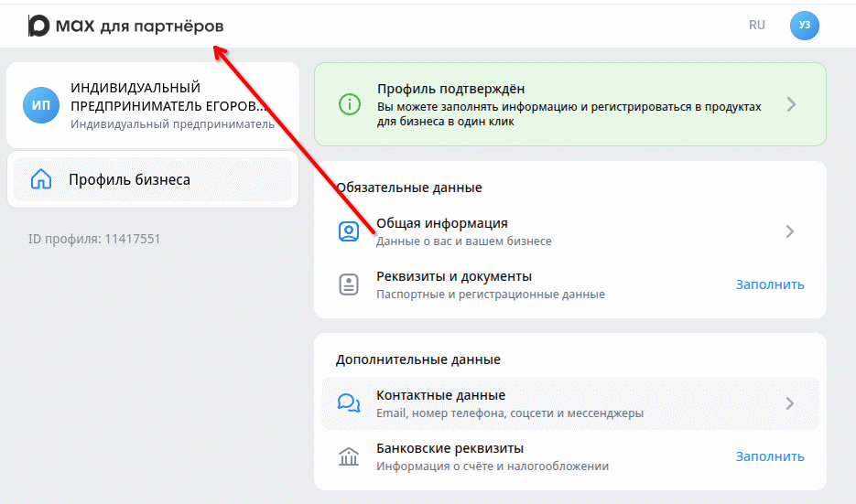Open the Общая информация section title
856x504 pixels.
pos(441,223)
